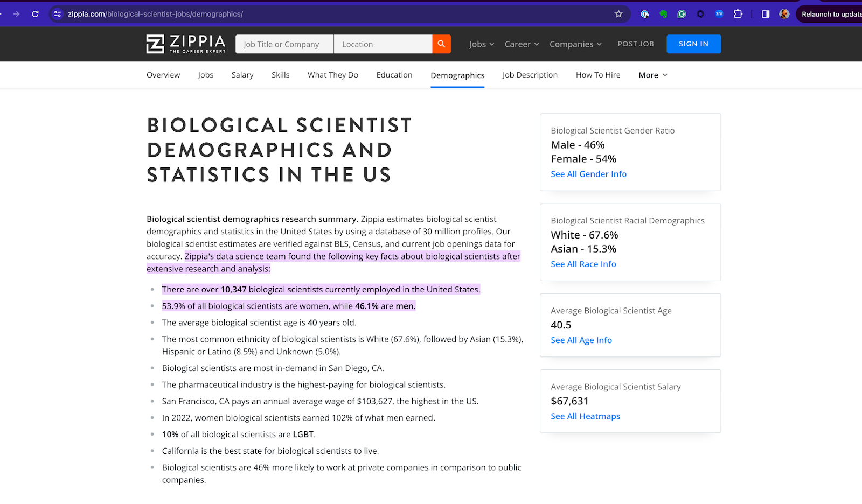862x504 pixels.
Task: Click the POST JOB link
Action: pos(636,44)
